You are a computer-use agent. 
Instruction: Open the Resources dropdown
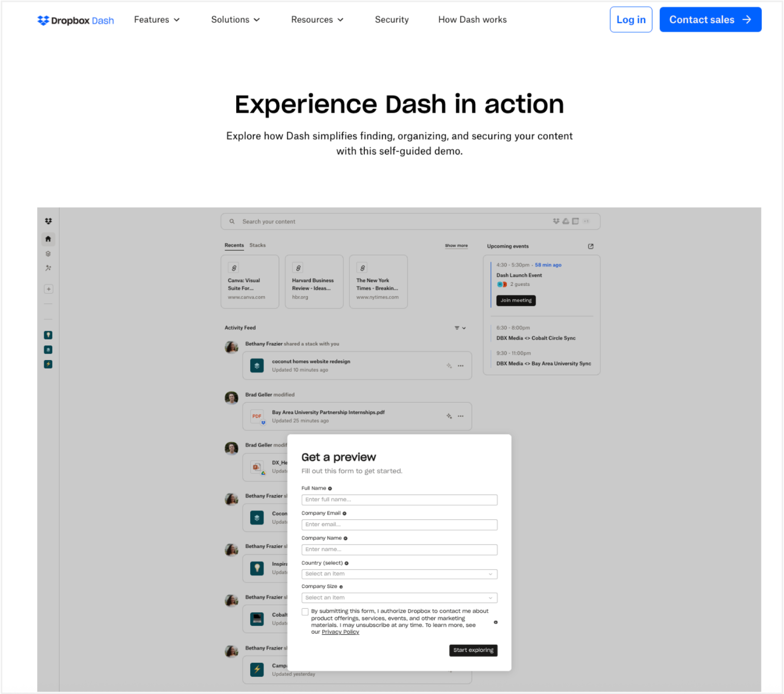pos(317,20)
